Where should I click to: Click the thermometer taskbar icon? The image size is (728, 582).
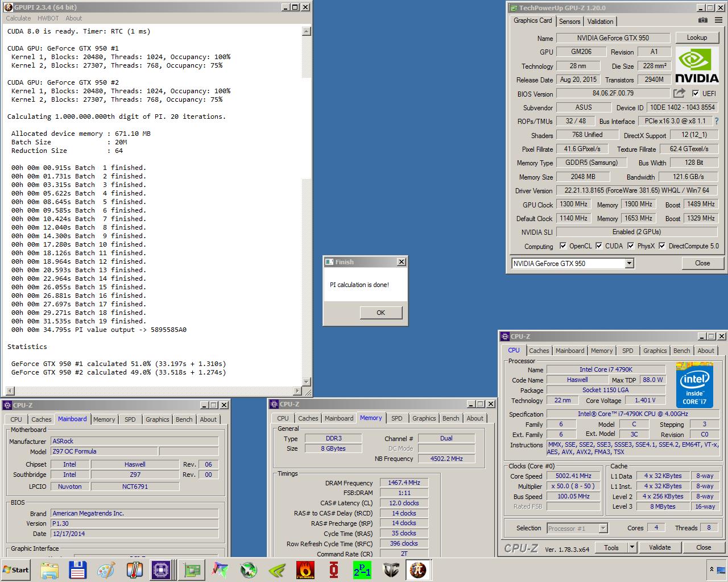pos(134,569)
